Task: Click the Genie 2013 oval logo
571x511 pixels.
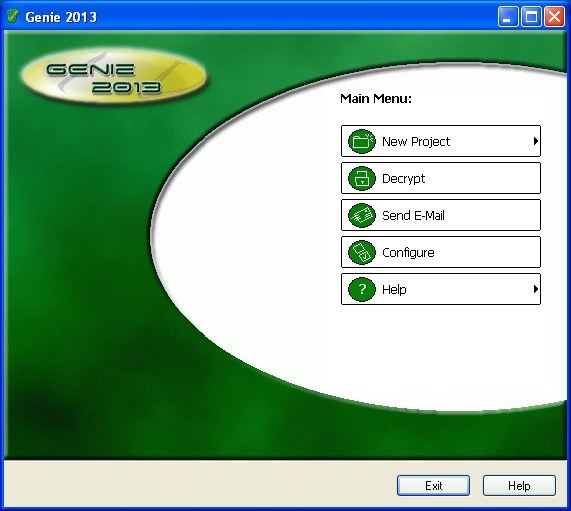Action: [x=114, y=76]
